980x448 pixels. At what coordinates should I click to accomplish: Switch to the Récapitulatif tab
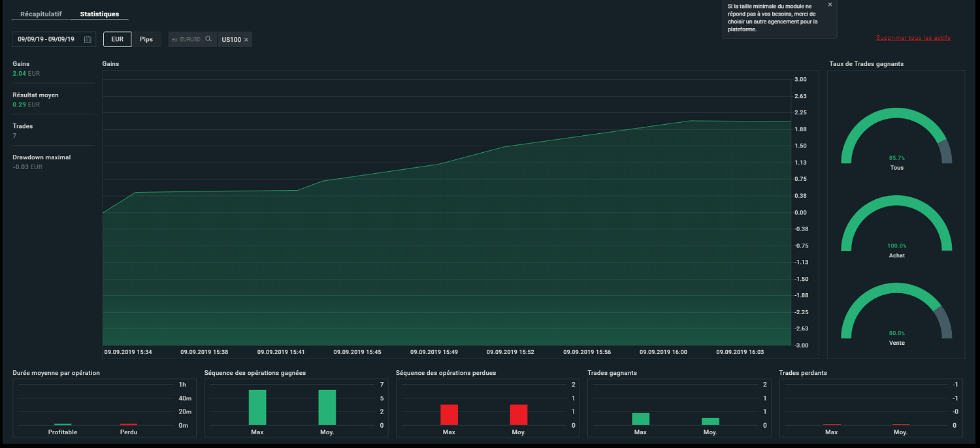click(41, 14)
